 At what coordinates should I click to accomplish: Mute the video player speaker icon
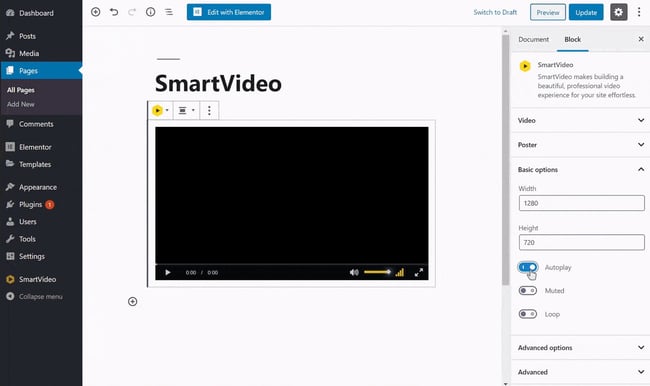point(354,272)
